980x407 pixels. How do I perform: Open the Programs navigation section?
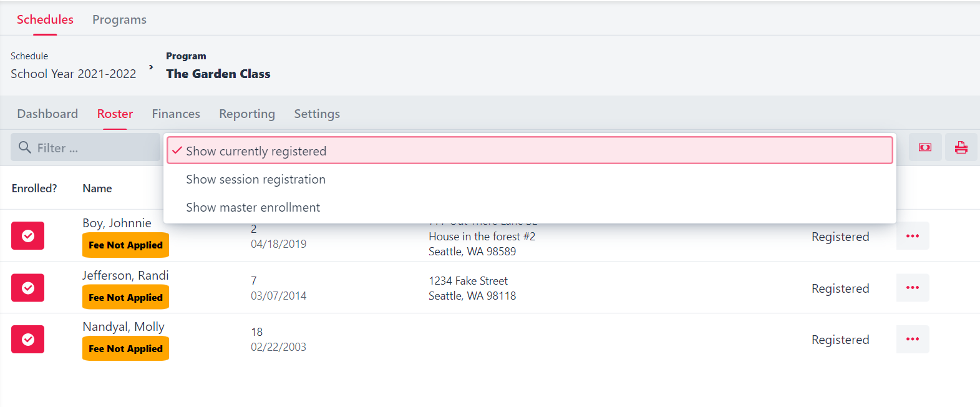pos(119,19)
